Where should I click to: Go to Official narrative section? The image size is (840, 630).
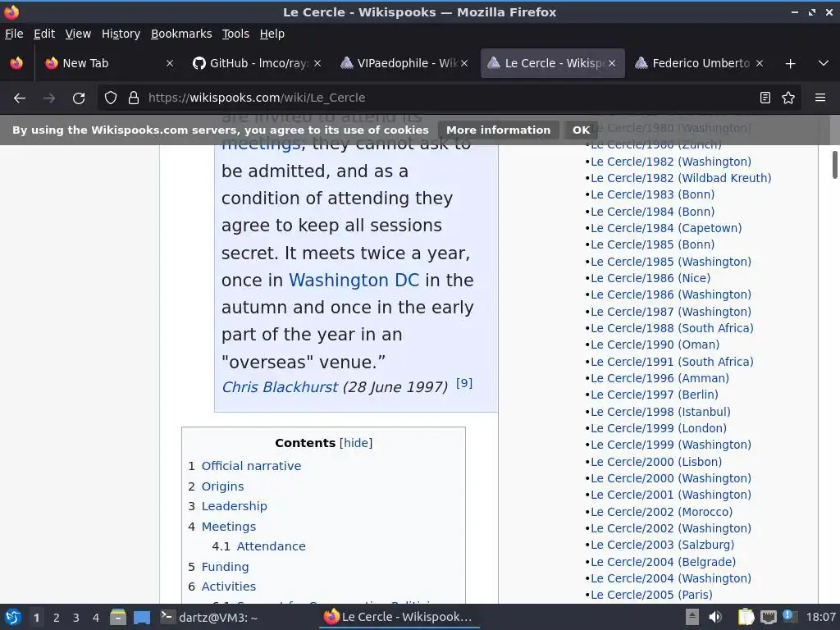click(251, 466)
